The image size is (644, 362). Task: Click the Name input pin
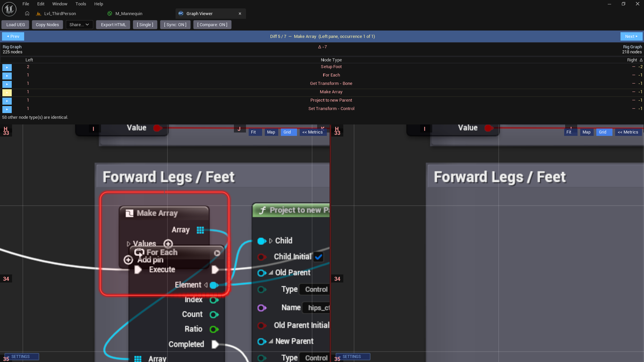[x=262, y=308]
